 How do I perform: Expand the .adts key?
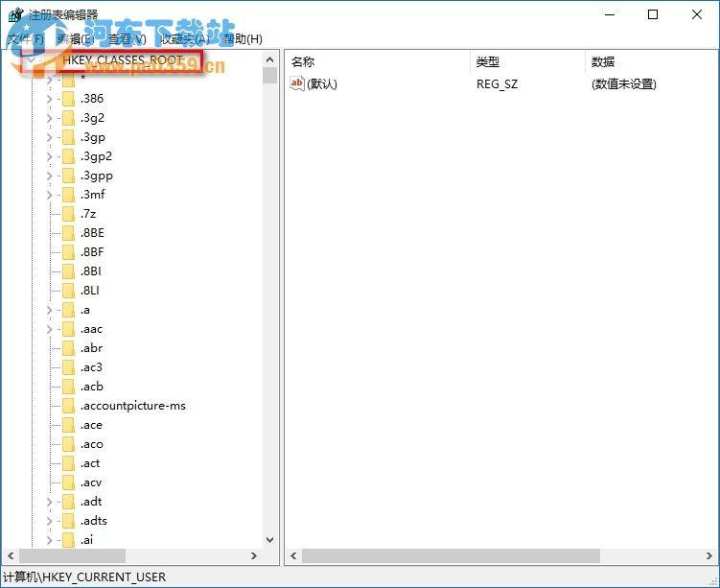pyautogui.click(x=49, y=521)
